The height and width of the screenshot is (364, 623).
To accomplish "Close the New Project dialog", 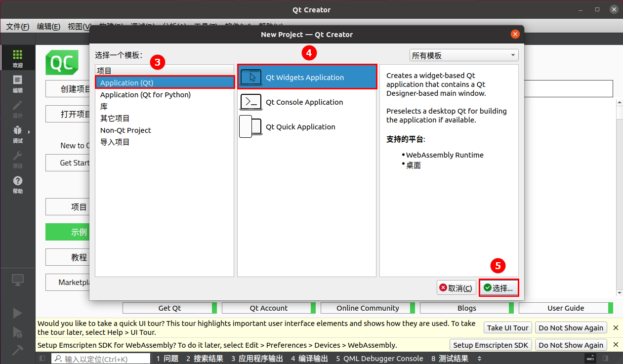I will pyautogui.click(x=515, y=34).
